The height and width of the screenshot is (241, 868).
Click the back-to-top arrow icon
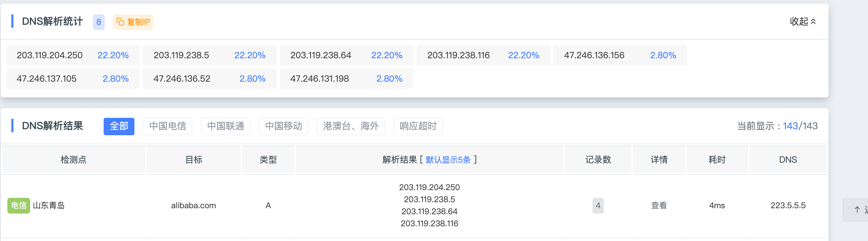[857, 210]
